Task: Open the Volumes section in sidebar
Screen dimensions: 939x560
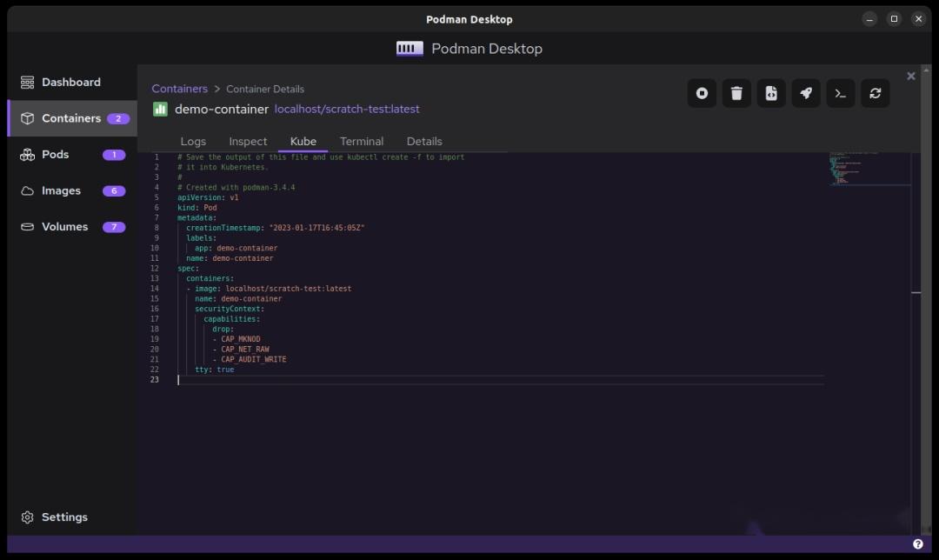Action: 65,227
